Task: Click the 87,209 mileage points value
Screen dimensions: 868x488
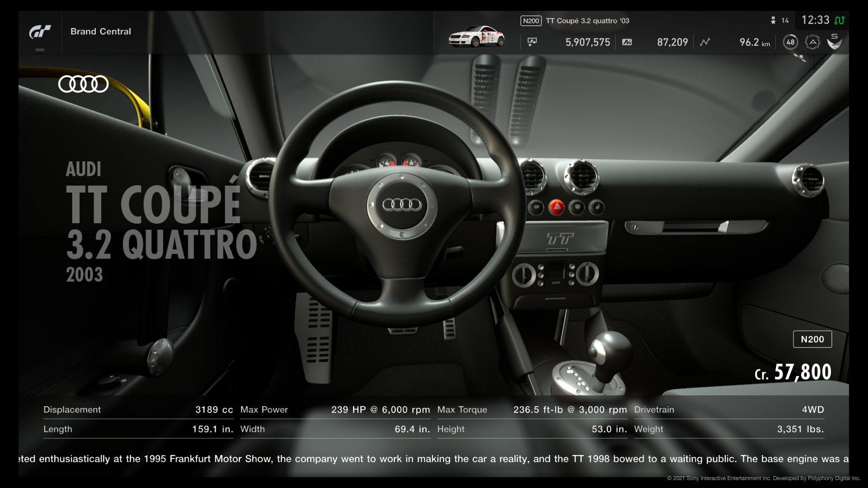Action: coord(672,42)
